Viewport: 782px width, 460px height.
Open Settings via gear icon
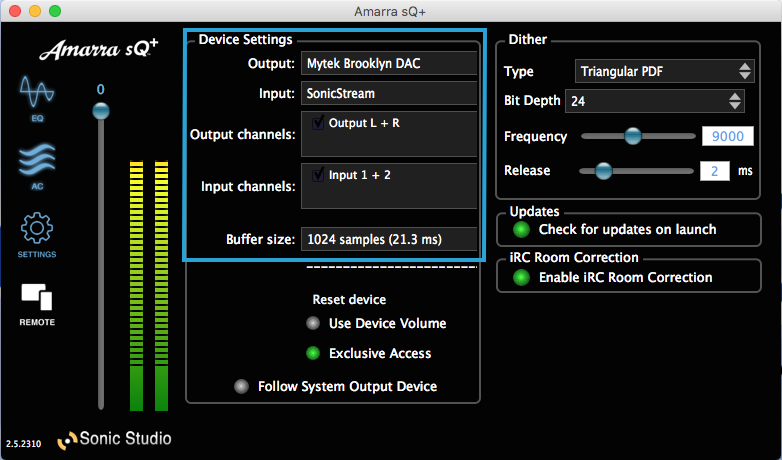coord(37,234)
